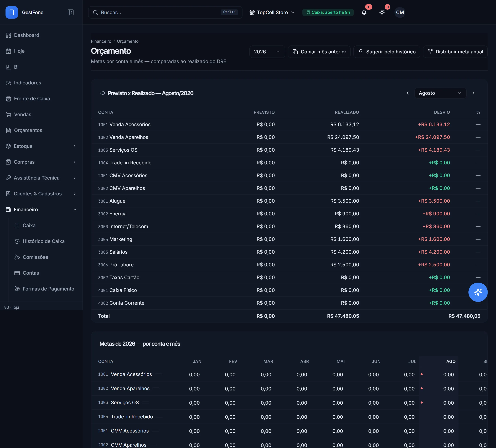This screenshot has height=448, width=496.
Task: Expand the Assistência Técnica section
Action: (41, 178)
